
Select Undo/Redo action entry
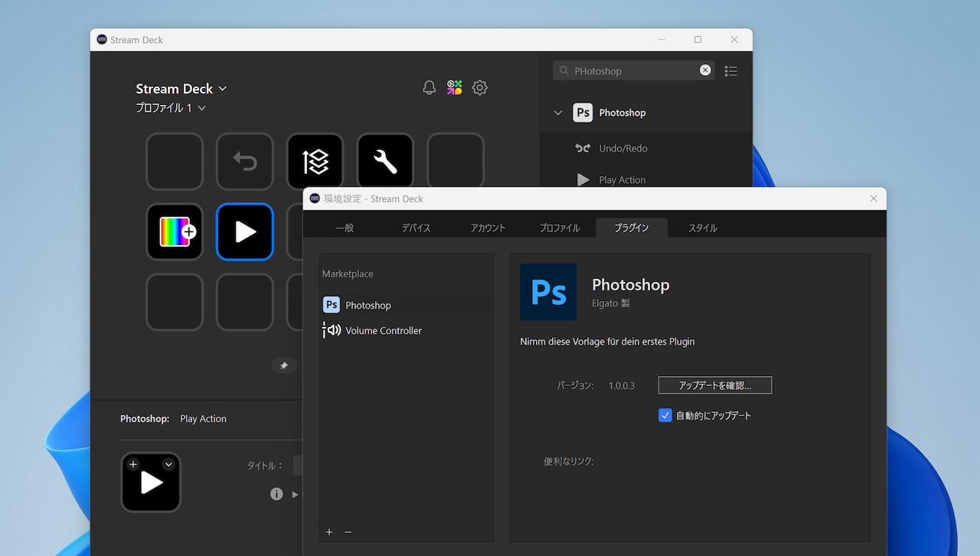point(646,149)
